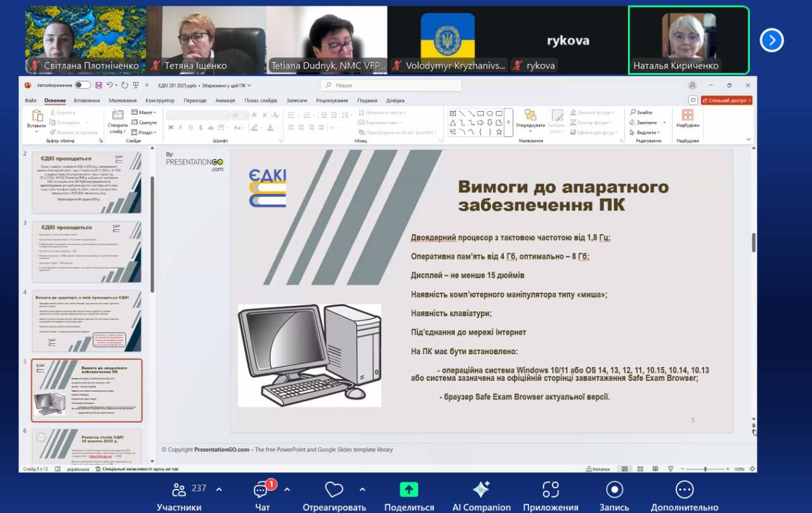Select slide 2 thumbnail in slide panel
This screenshot has width=812, height=513.
[86, 182]
